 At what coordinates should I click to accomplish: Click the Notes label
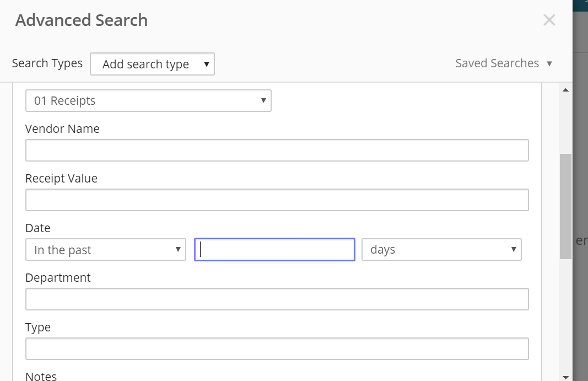pyautogui.click(x=41, y=377)
